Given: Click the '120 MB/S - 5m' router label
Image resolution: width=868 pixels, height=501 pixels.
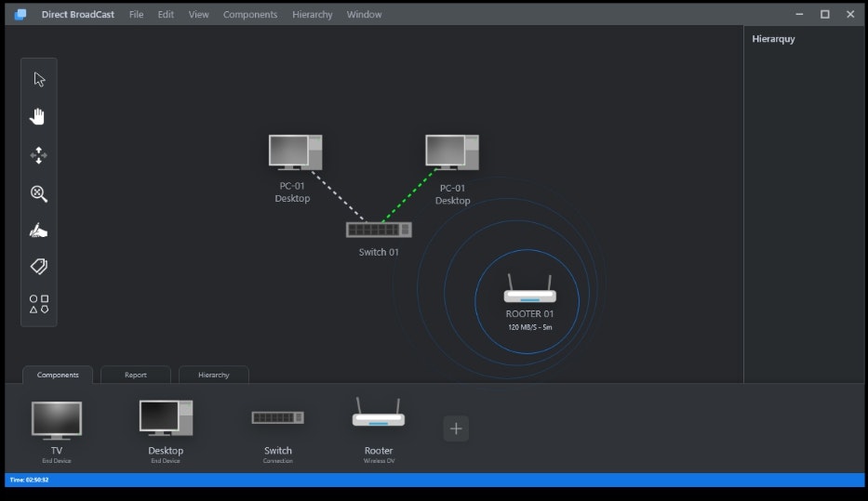Looking at the screenshot, I should click(x=529, y=327).
